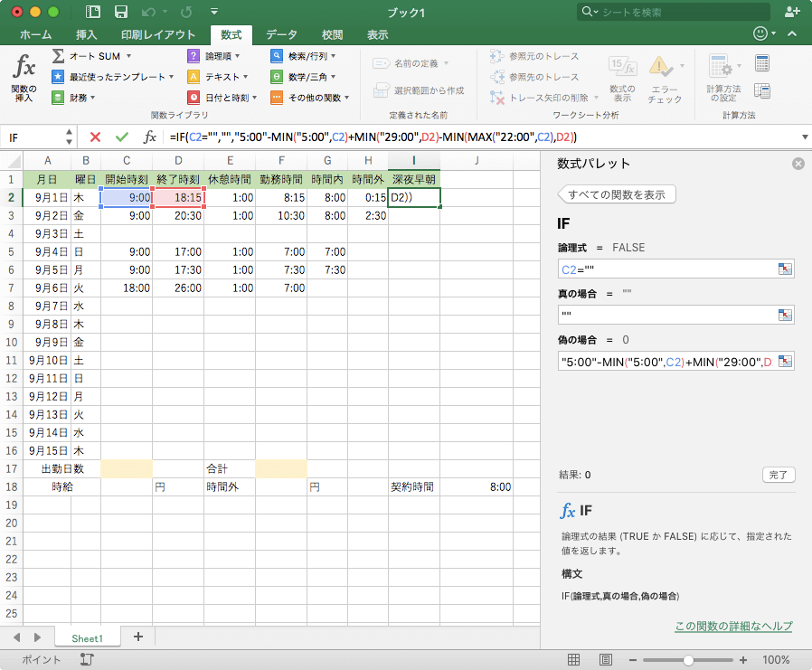The height and width of the screenshot is (670, 812).
Task: Click the Recently Used star icon
Action: point(58,77)
